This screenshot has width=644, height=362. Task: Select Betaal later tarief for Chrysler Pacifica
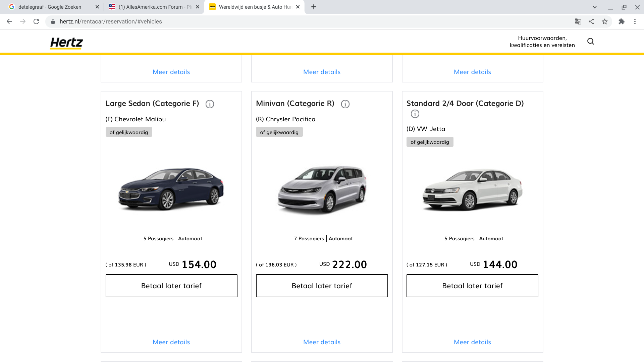click(x=322, y=286)
